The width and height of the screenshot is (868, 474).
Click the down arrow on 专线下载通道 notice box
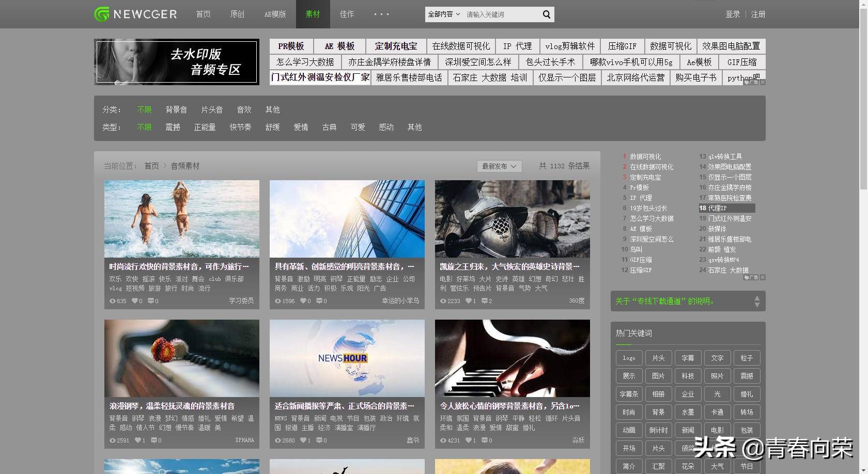[x=757, y=305]
